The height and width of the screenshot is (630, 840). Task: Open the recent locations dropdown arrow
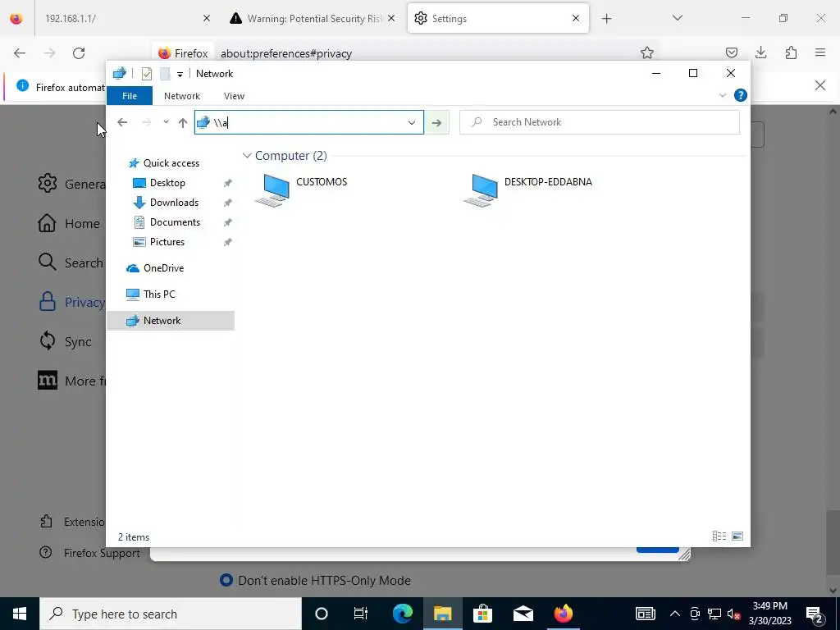click(x=166, y=122)
